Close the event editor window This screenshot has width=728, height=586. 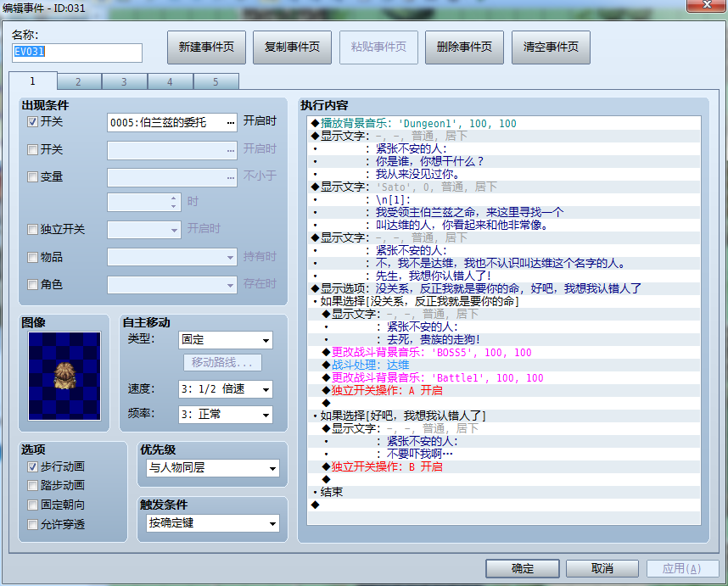pyautogui.click(x=707, y=5)
